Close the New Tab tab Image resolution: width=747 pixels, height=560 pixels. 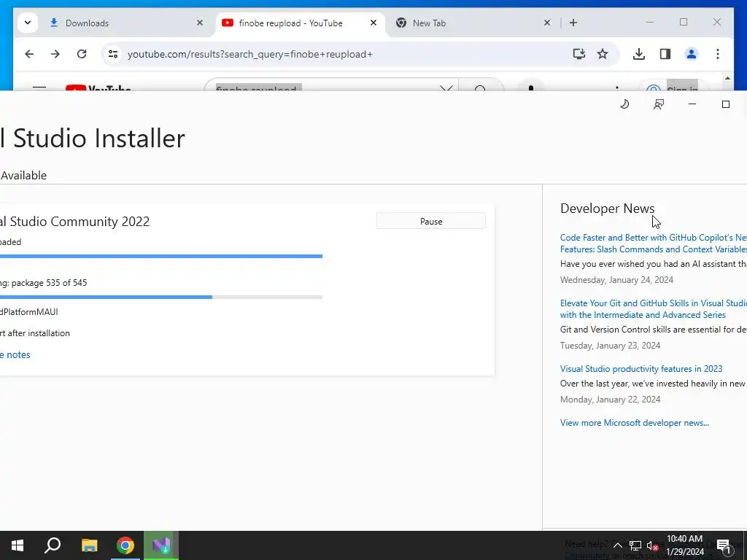pyautogui.click(x=547, y=23)
